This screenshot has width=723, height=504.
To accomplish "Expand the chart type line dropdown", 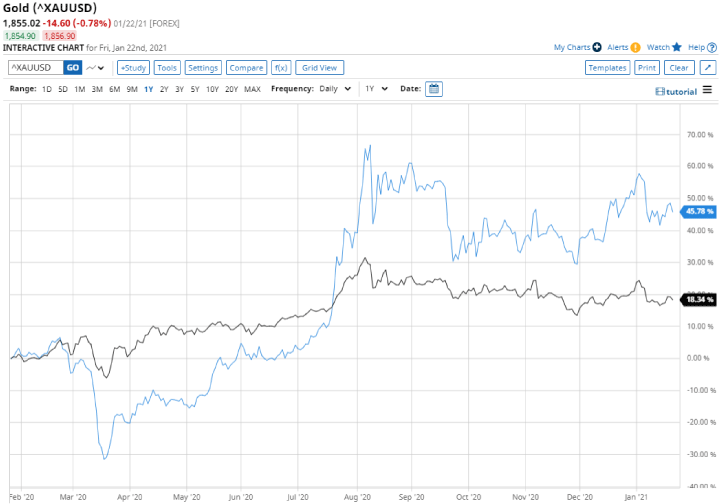I will 96,68.
